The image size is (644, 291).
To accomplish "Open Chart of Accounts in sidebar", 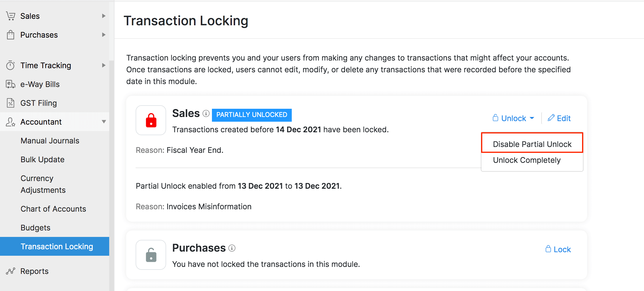I will [53, 209].
